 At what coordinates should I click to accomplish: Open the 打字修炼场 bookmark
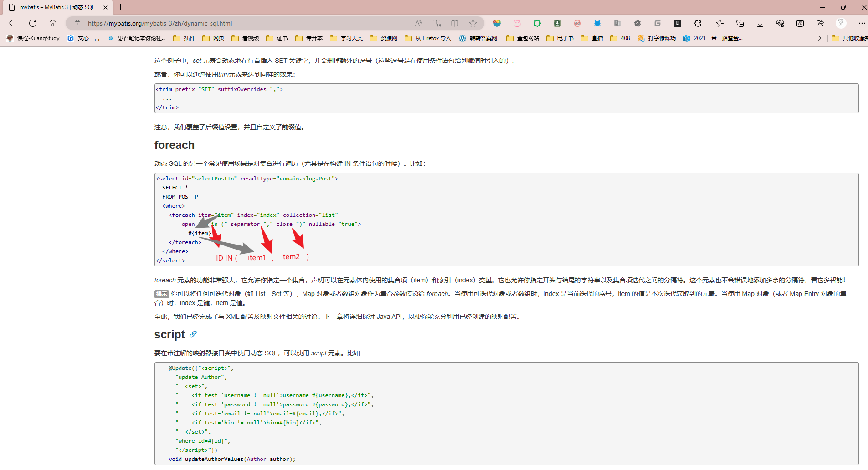point(657,38)
